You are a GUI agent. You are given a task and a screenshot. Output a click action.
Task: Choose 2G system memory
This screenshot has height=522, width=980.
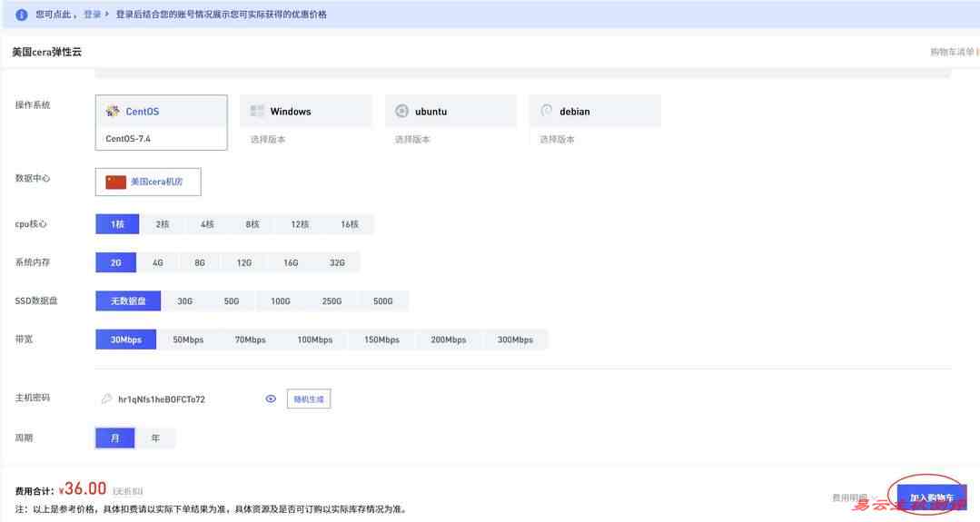tap(115, 263)
